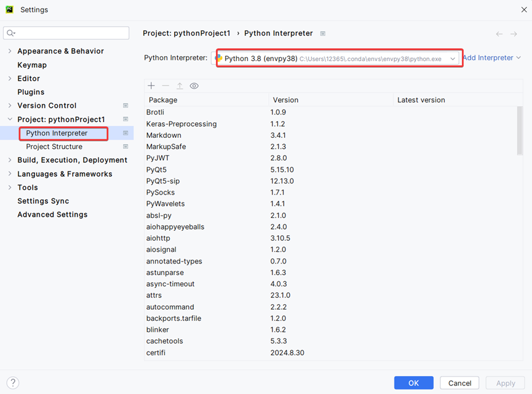Select the PyQt5 package row
Screen dimensions: 532x394
330,169
